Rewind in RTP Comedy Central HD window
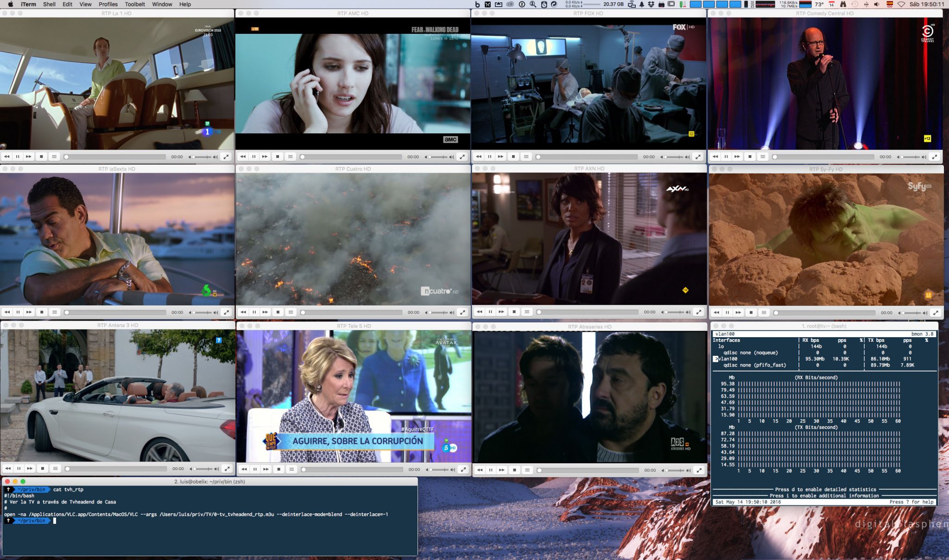 coord(715,157)
